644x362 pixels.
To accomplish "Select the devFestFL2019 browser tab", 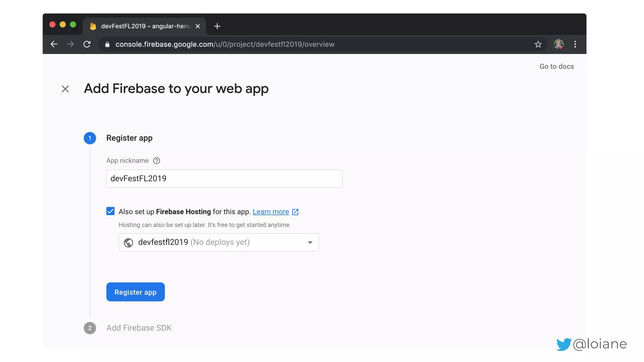I will click(x=145, y=26).
